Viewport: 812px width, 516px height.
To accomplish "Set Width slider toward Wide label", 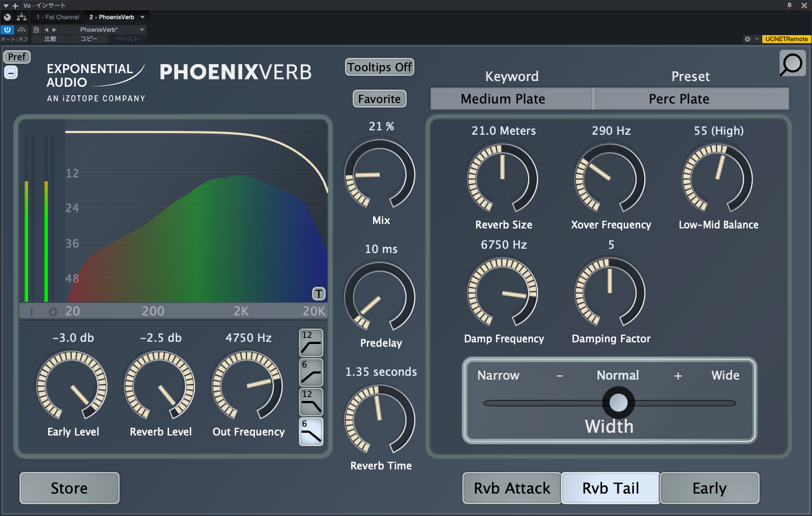I will coord(725,376).
